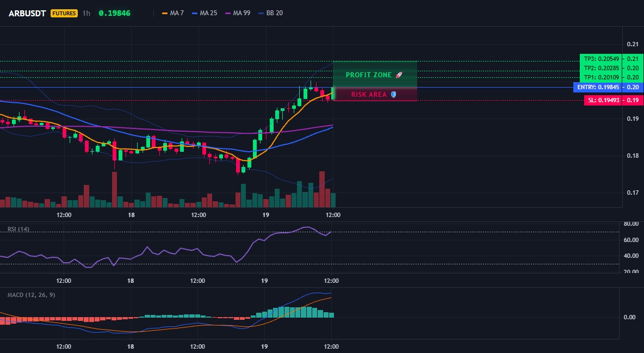Click the yellow FUTURES badge
Image resolution: width=644 pixels, height=353 pixels.
click(x=64, y=13)
